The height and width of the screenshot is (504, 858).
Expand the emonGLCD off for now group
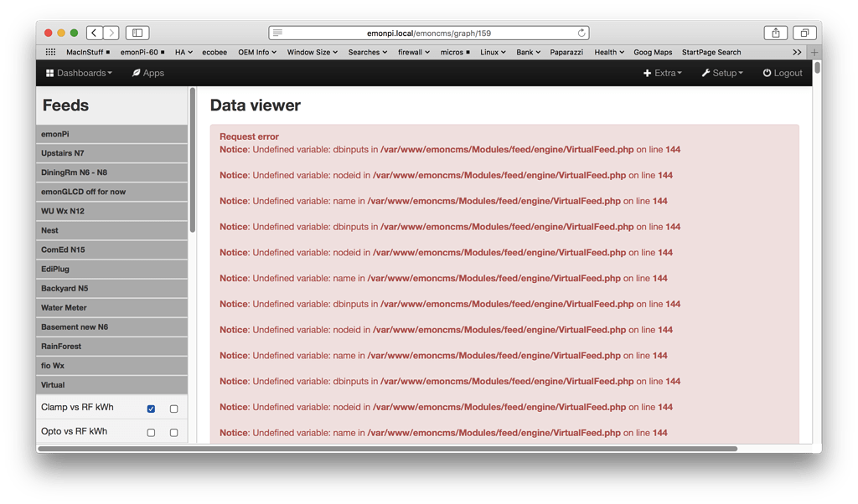[111, 192]
